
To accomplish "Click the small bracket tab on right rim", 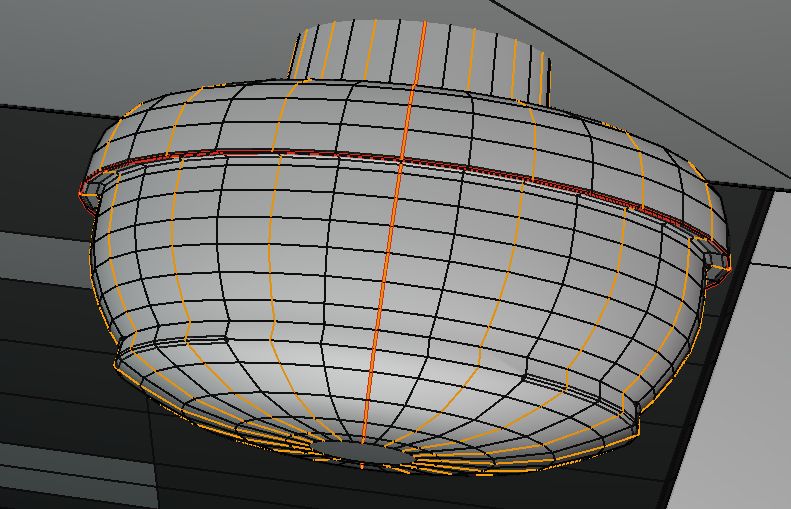I will tap(712, 260).
